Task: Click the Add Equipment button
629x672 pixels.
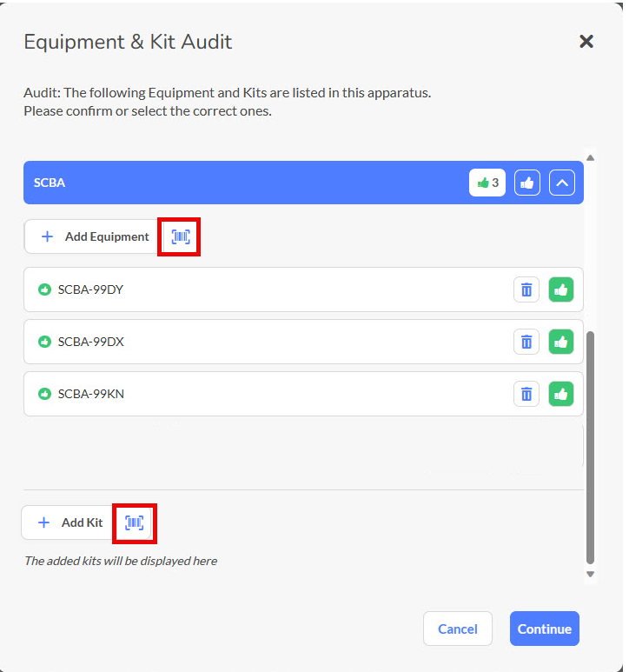Action: click(96, 236)
